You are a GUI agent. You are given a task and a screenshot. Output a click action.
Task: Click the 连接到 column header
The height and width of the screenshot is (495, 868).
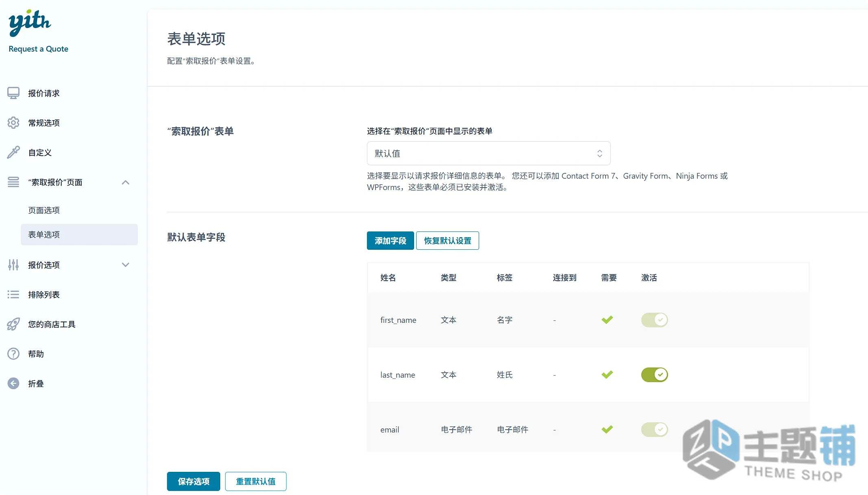(565, 278)
